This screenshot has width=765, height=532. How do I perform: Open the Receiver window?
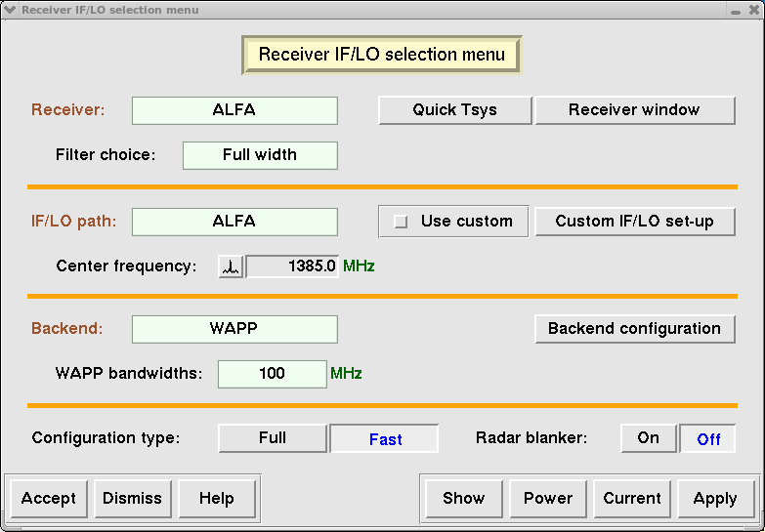click(x=634, y=110)
